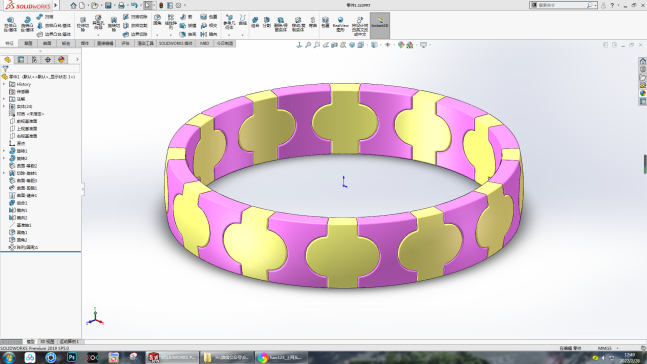The height and width of the screenshot is (364, 647).
Task: Rebuild the model with the traffic light icon
Action: tap(161, 5)
